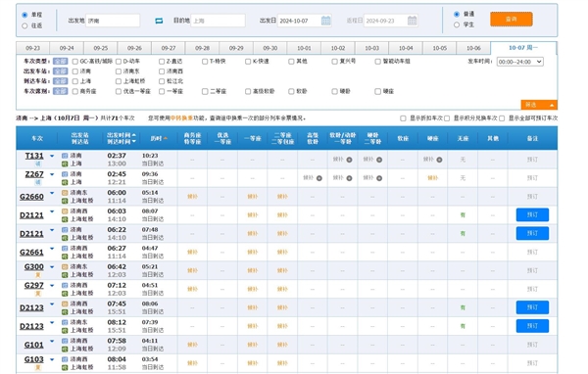
Task: Enable 显示折扣车次 checkbox
Action: coord(403,118)
